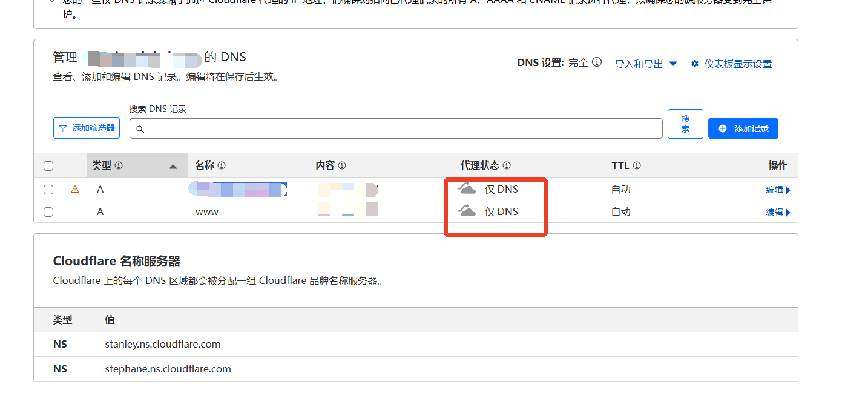Screen dimensions: 868x407
Task: Click the info icon beside 代理状态 header
Action: coord(507,166)
